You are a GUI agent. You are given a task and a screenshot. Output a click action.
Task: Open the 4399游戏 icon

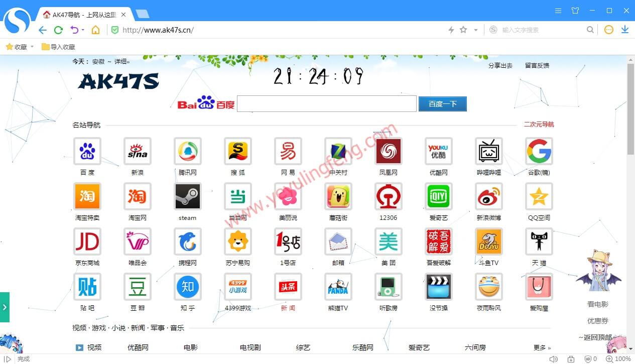(238, 287)
